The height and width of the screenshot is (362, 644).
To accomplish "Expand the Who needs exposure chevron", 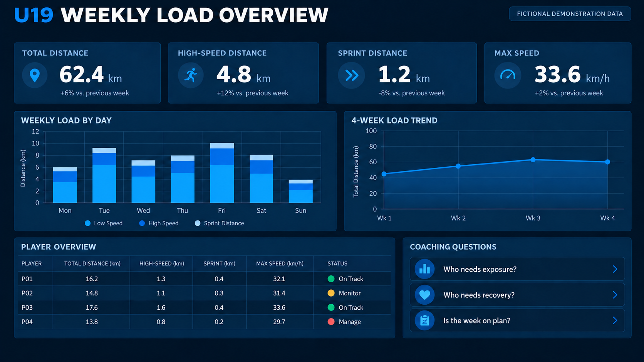I will click(615, 269).
